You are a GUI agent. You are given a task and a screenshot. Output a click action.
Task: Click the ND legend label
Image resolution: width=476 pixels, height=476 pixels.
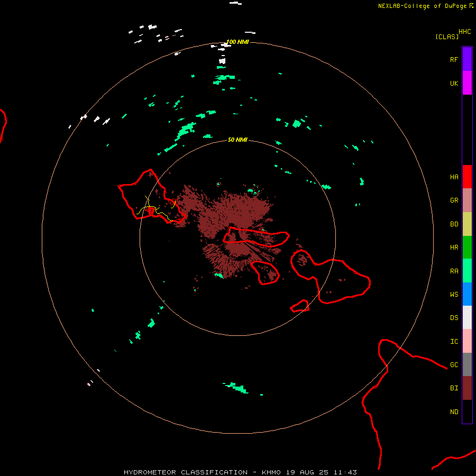[454, 412]
